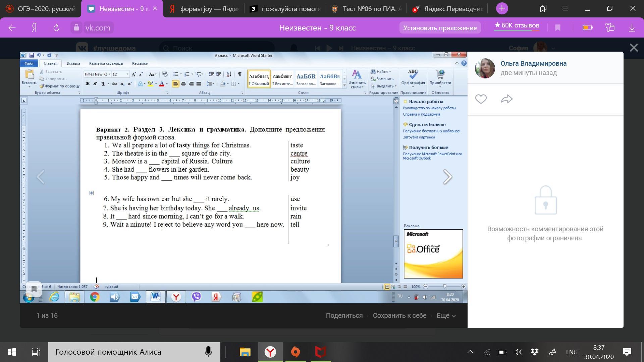Click the grow font A▲ icon
Screen dimensions: 644x362
(133, 74)
